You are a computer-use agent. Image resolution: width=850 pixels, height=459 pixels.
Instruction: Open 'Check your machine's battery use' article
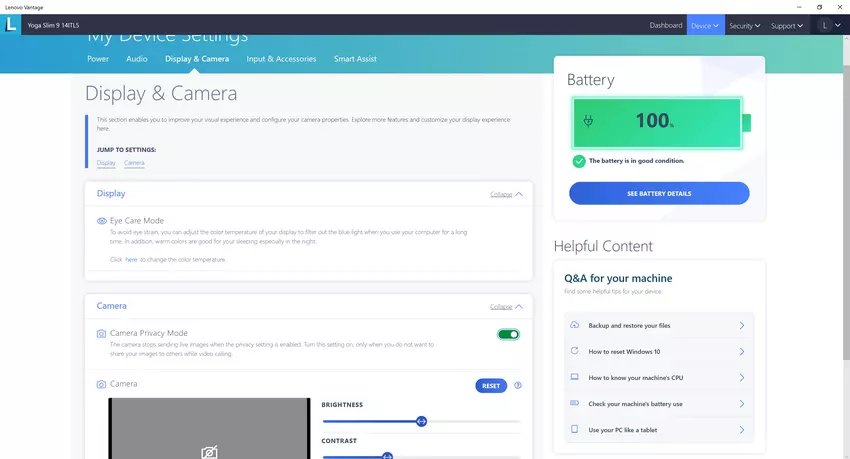636,404
